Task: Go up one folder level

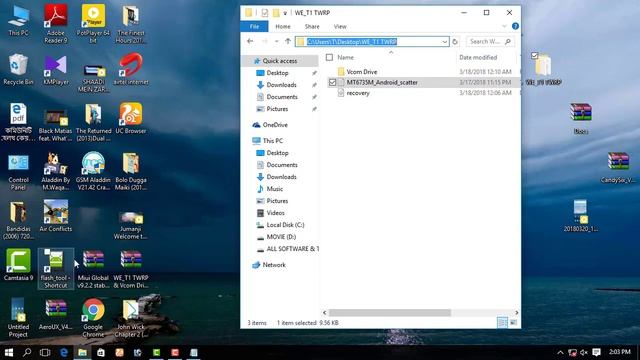Action: 288,41
